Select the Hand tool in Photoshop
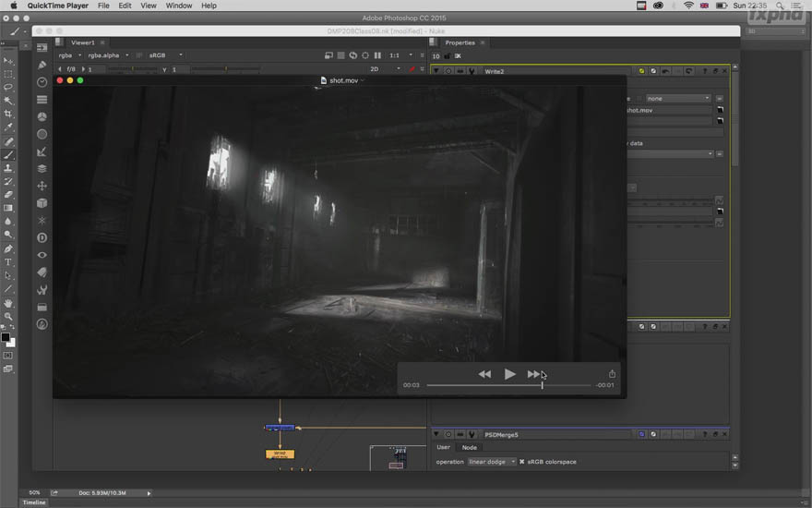The width and height of the screenshot is (812, 508). coord(8,303)
